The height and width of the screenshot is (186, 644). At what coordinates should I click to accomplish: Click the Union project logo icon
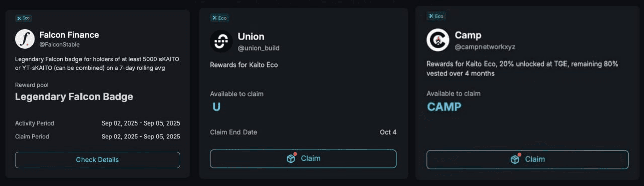point(221,41)
